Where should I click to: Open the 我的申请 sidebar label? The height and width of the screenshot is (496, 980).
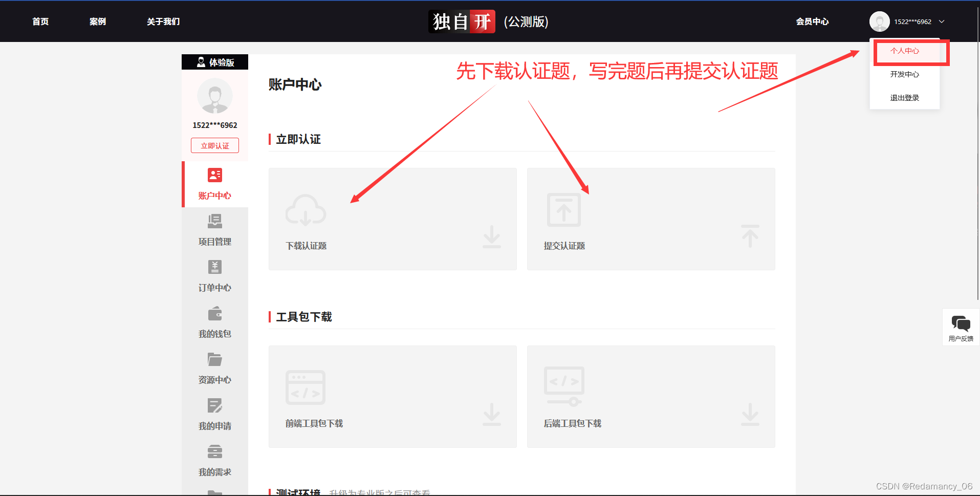(x=215, y=426)
